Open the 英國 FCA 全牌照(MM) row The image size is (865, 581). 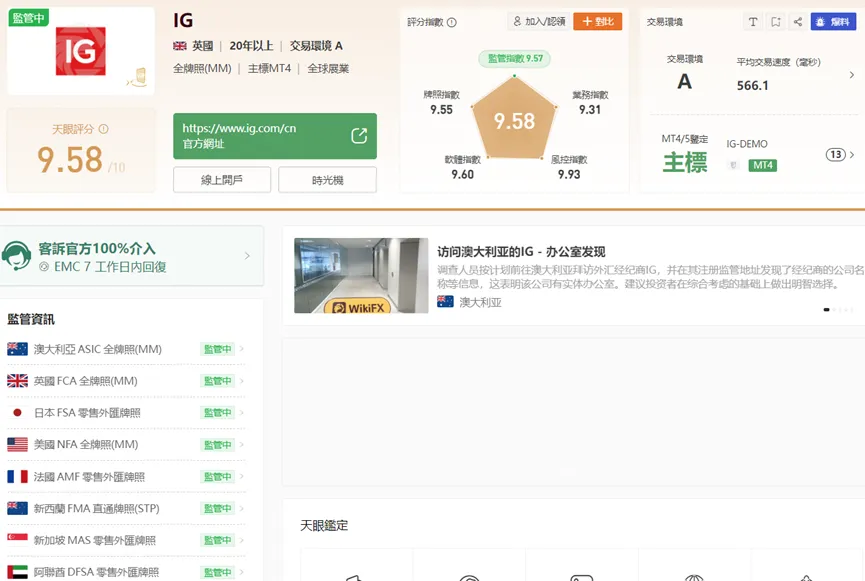[x=126, y=381]
